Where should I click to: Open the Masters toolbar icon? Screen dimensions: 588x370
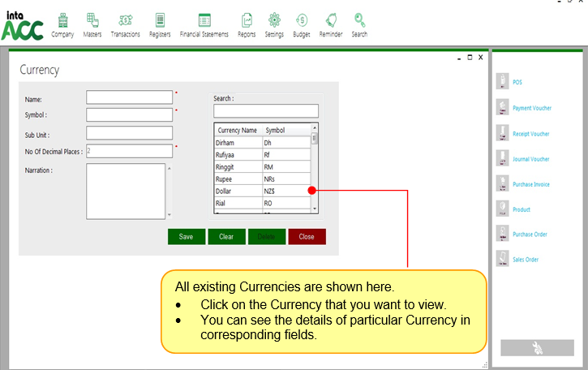pos(93,20)
